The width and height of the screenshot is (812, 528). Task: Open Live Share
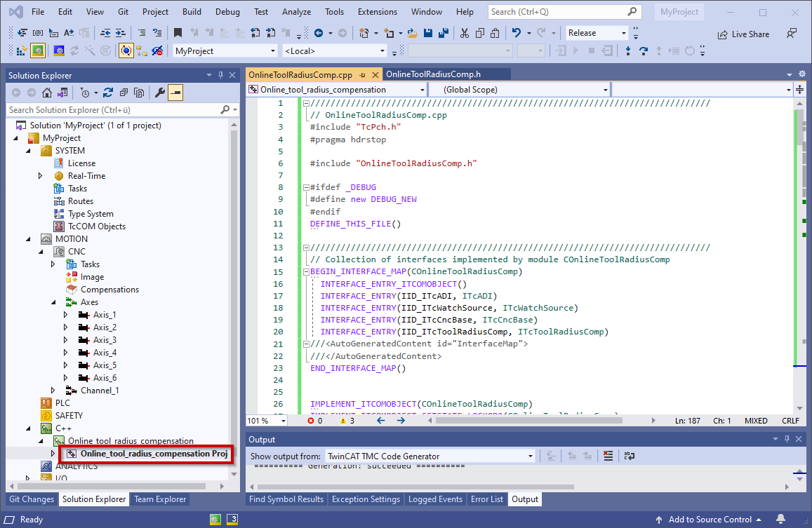point(744,34)
